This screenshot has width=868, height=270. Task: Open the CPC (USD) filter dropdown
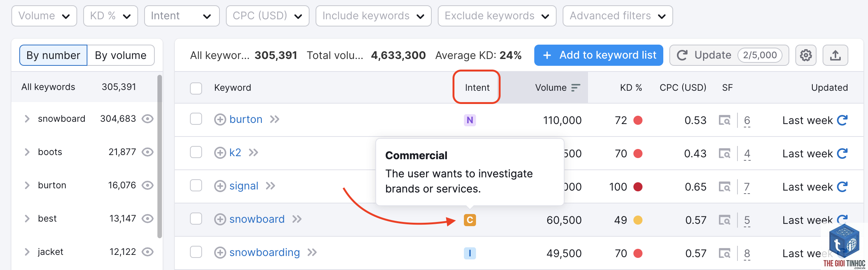tap(268, 16)
